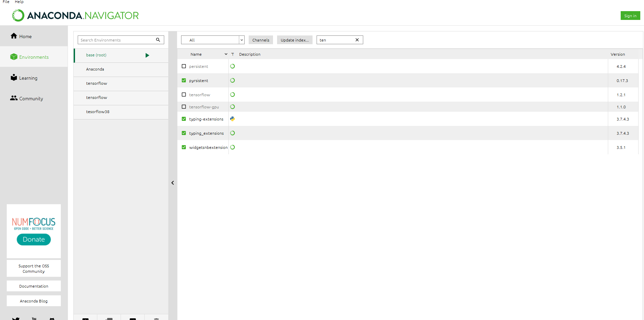Open the Help menu
Viewport: 644px width, 320px height.
click(19, 2)
